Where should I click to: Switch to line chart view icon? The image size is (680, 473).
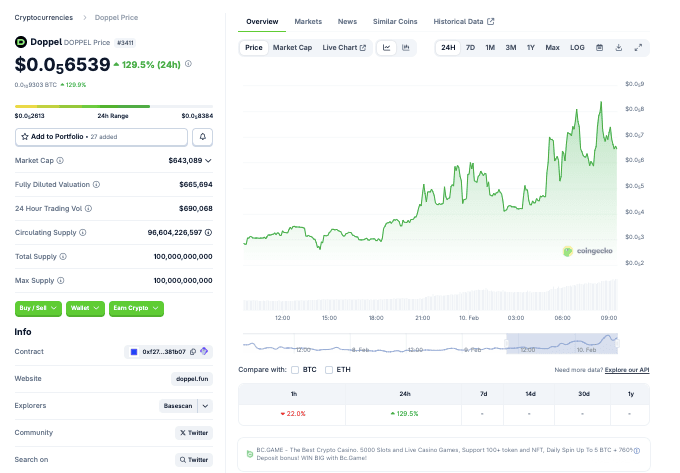click(x=387, y=47)
